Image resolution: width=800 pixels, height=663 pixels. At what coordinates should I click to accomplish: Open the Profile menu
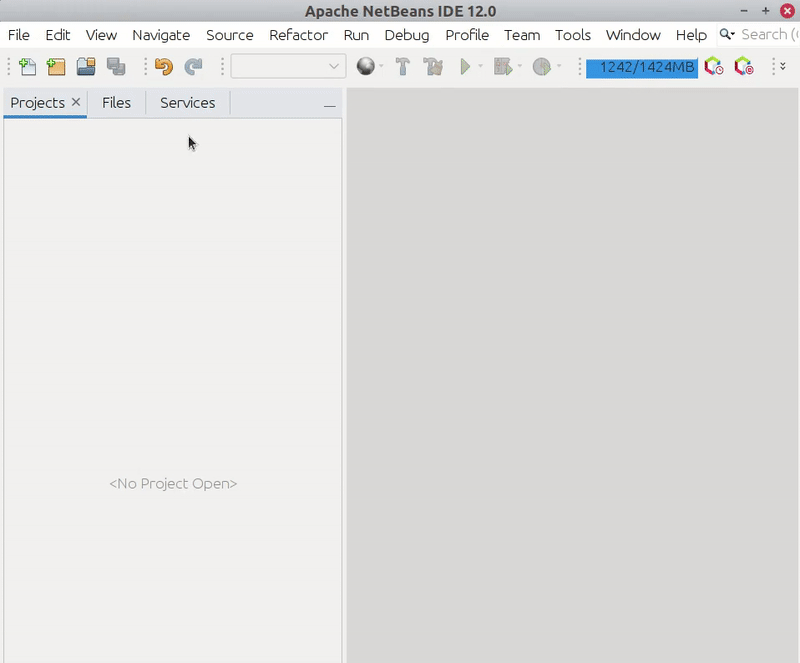click(x=467, y=35)
